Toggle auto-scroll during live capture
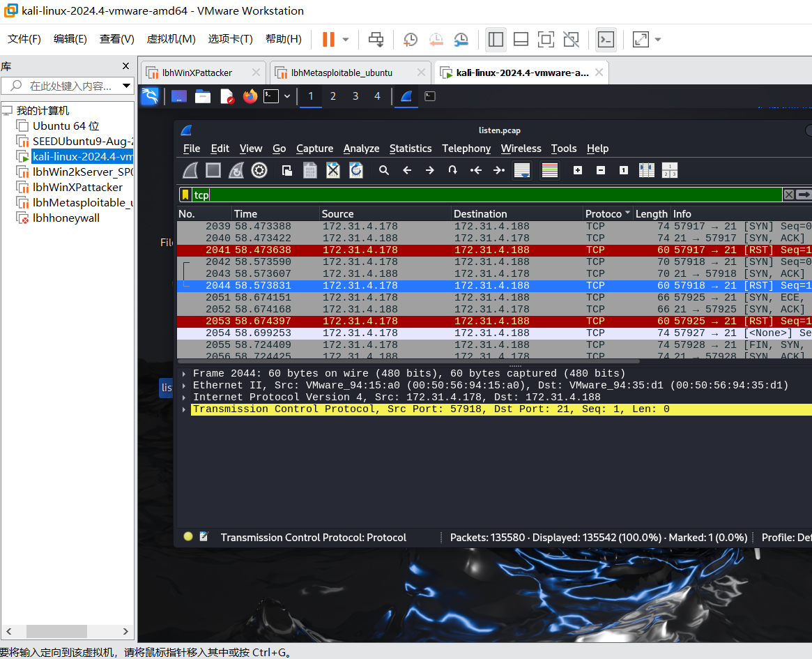Viewport: 812px width, 659px height. click(522, 170)
